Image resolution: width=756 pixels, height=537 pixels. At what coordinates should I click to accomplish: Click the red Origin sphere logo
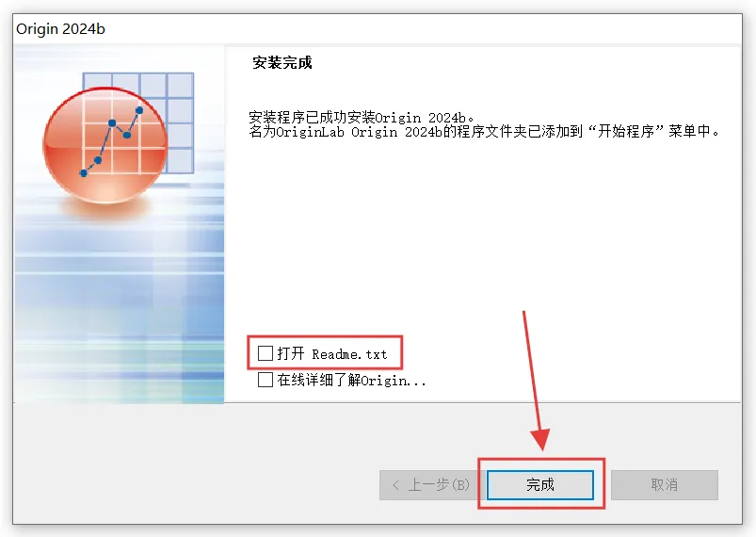[x=105, y=145]
